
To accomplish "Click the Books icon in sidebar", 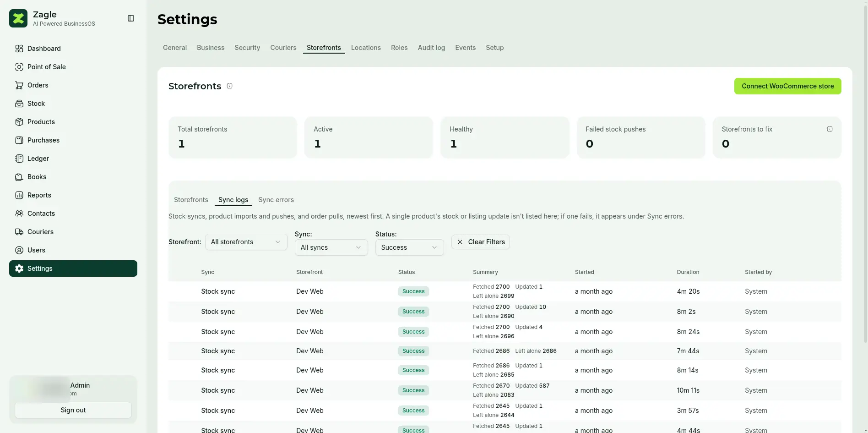I will (x=19, y=177).
